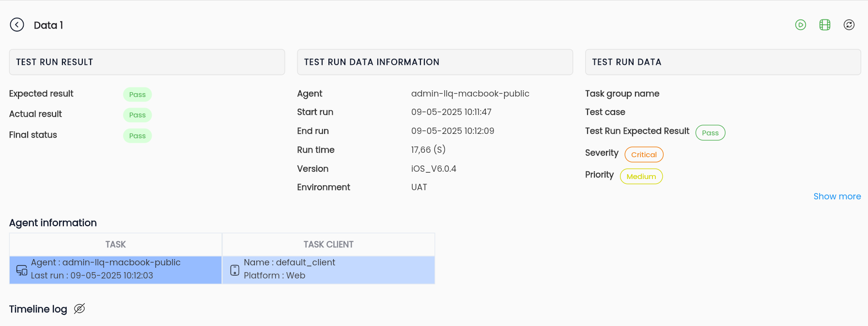This screenshot has width=868, height=326.
Task: Click the Final status Pass badge
Action: (138, 136)
